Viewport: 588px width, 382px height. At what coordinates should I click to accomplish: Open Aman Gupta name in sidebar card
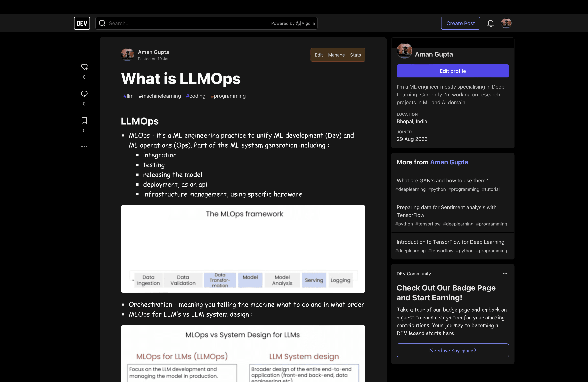click(x=434, y=54)
